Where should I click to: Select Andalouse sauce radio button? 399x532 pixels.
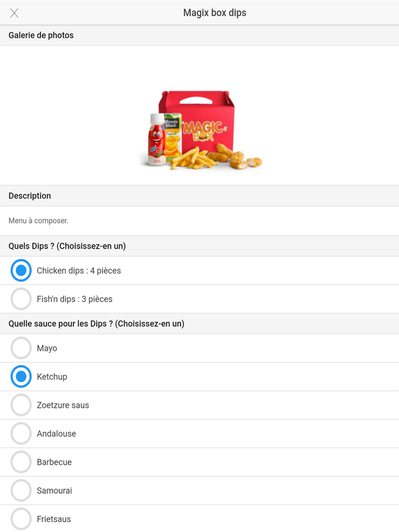pos(21,433)
